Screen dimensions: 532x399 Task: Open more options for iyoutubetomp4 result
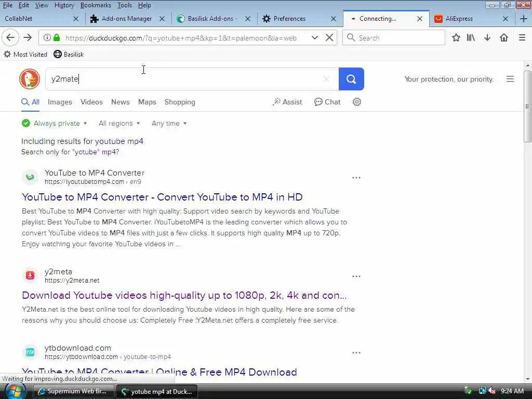point(356,178)
